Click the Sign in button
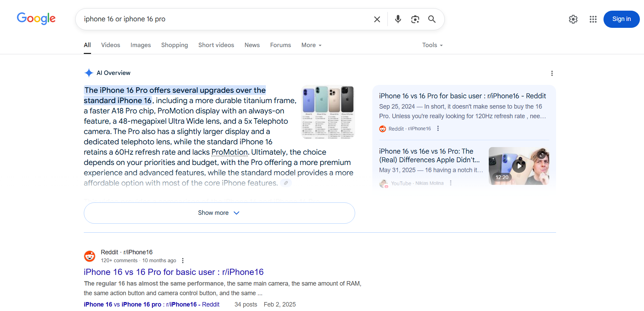The image size is (644, 311). pos(621,19)
